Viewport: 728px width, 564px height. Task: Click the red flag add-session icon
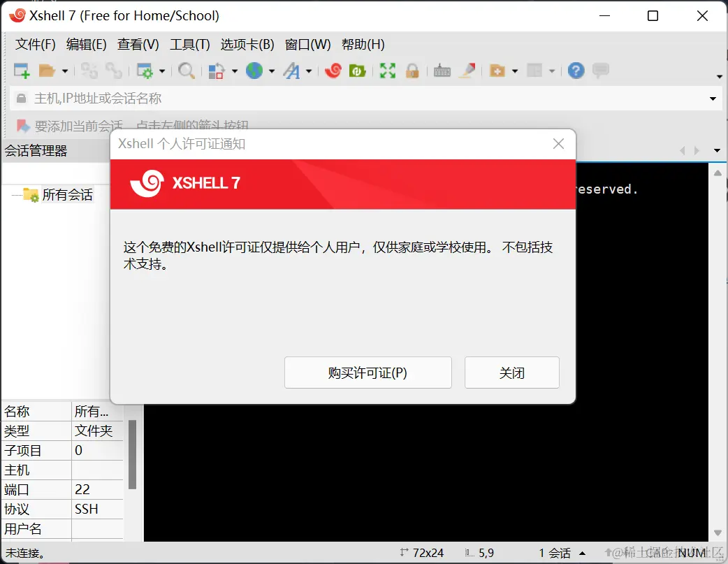pos(23,126)
